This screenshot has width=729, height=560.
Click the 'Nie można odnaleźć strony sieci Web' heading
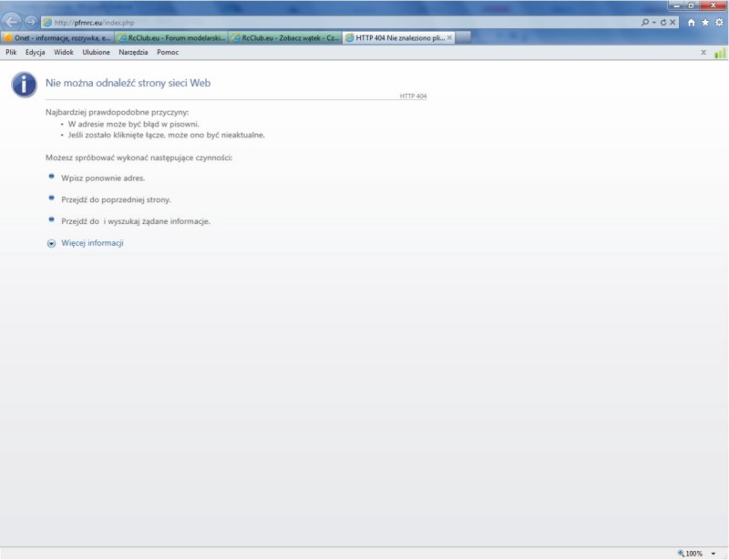coord(128,83)
